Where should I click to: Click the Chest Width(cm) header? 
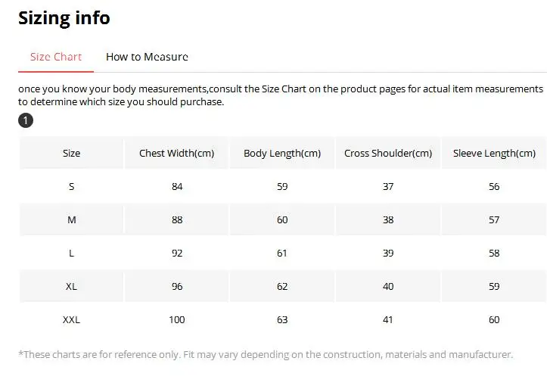pyautogui.click(x=176, y=153)
